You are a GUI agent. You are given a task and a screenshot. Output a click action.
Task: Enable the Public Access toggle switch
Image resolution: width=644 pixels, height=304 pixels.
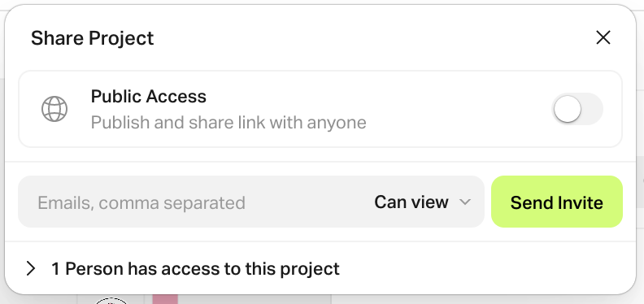[578, 109]
